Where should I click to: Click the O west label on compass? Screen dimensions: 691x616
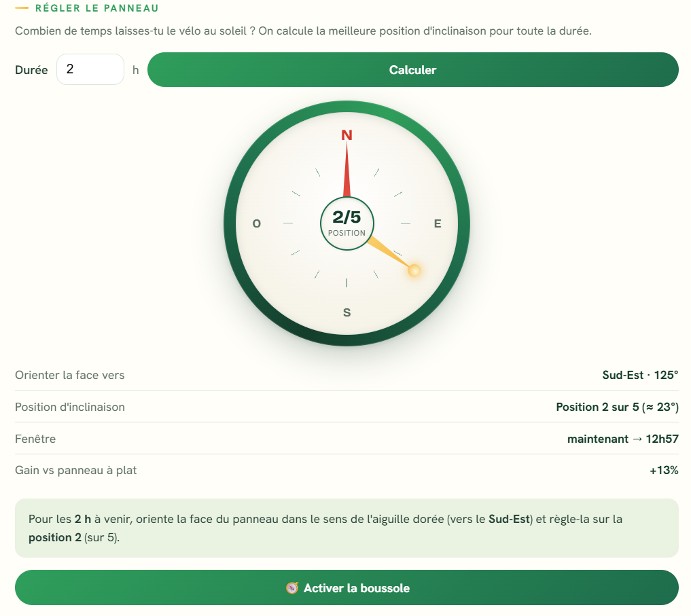pos(256,223)
